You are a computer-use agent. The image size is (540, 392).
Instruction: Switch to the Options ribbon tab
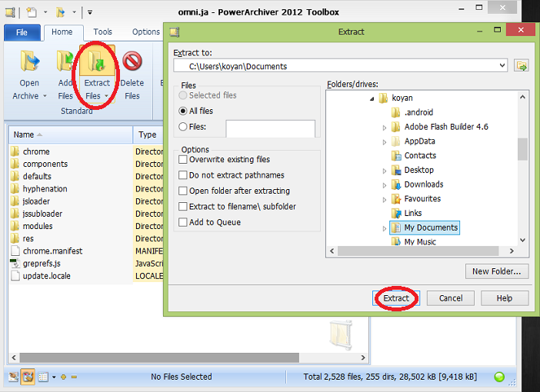(146, 32)
